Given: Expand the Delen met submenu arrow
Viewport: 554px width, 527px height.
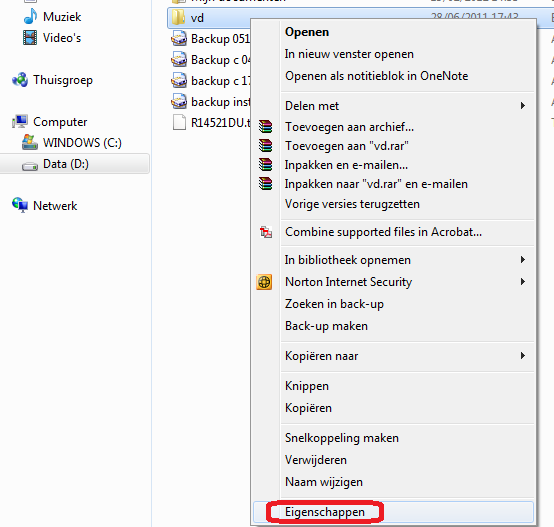Looking at the screenshot, I should pyautogui.click(x=523, y=106).
